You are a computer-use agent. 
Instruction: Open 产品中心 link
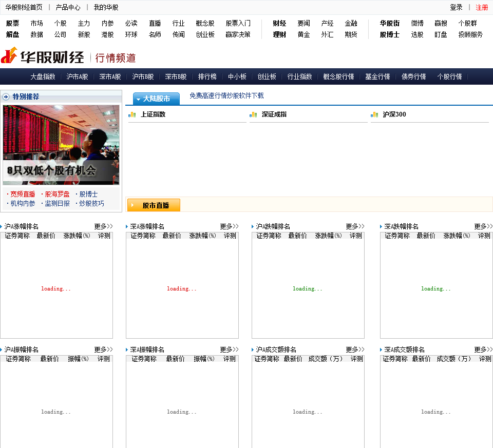(x=68, y=7)
